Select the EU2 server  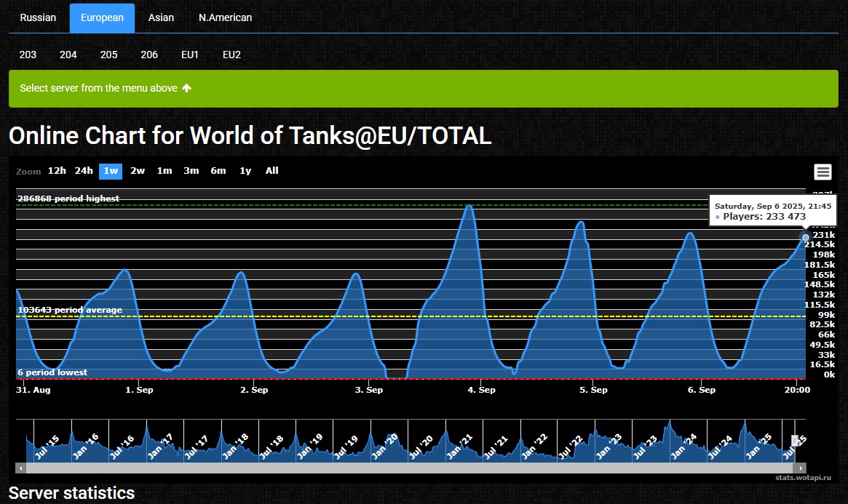[x=231, y=55]
